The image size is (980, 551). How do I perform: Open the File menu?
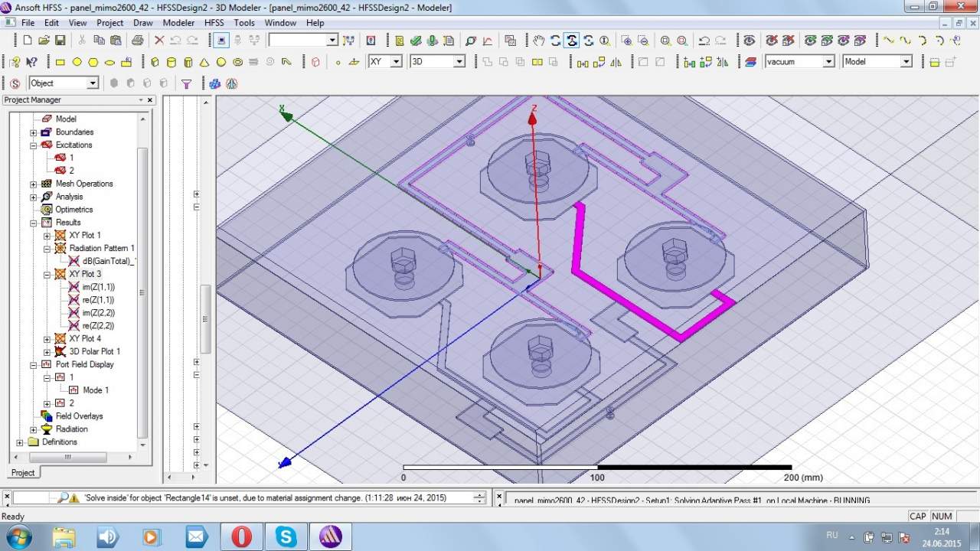(28, 23)
